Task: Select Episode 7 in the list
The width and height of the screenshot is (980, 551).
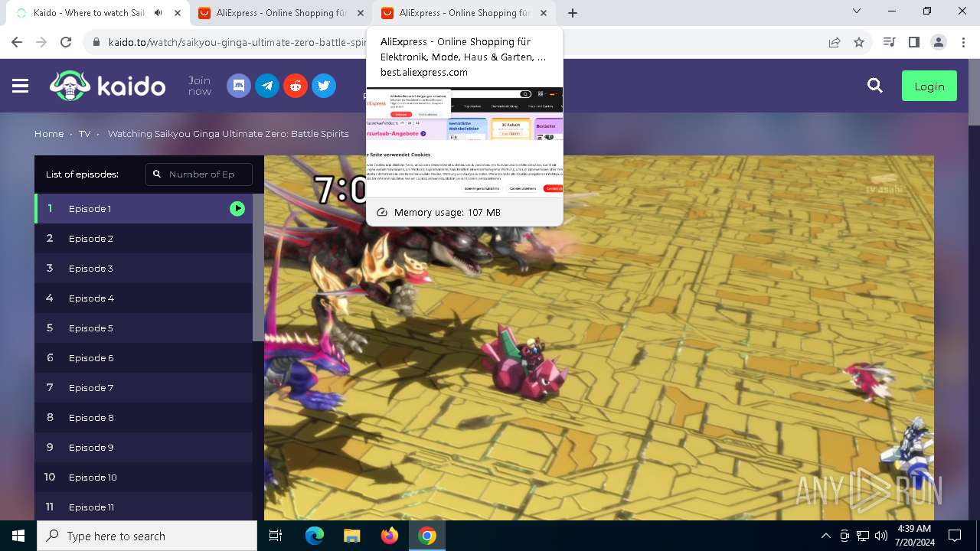Action: pyautogui.click(x=143, y=387)
